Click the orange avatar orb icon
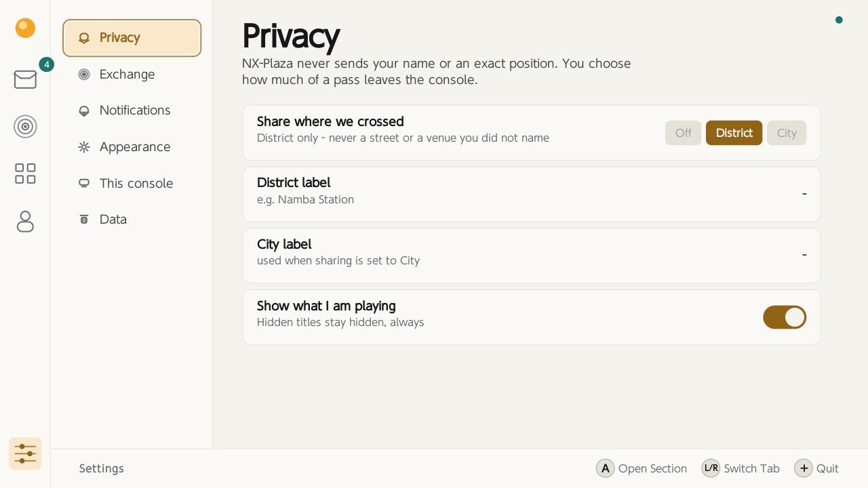The height and width of the screenshot is (488, 868). tap(25, 28)
